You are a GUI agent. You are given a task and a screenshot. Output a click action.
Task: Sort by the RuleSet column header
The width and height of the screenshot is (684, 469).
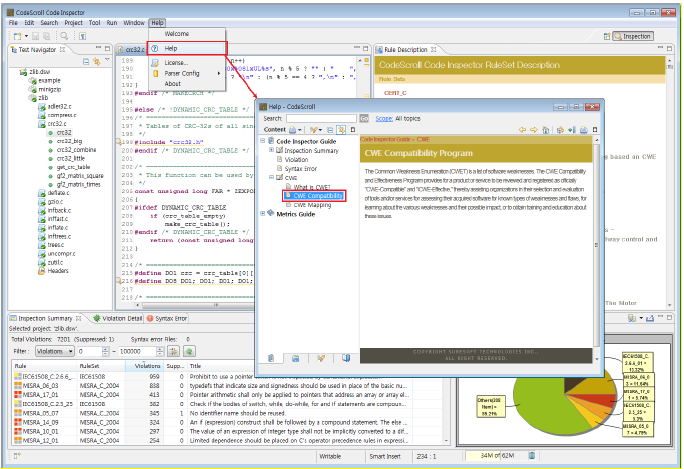[x=101, y=366]
